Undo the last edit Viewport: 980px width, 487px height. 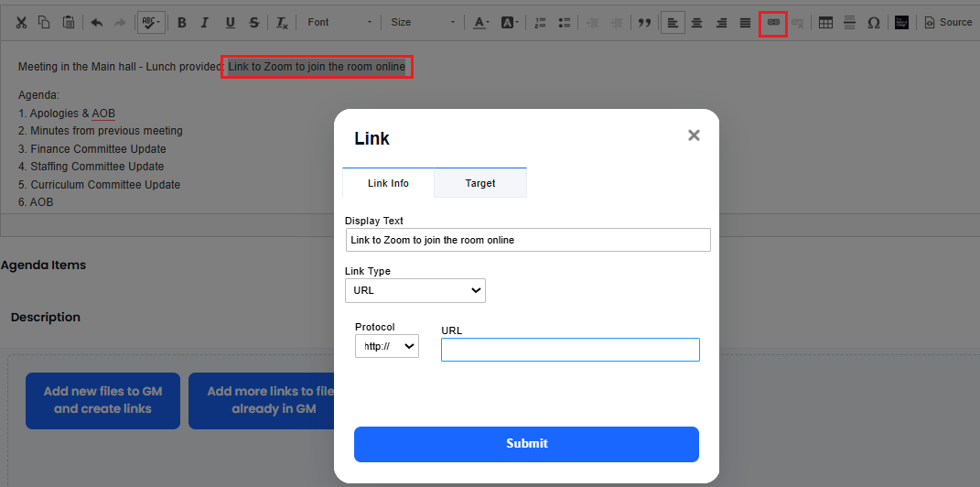[x=96, y=23]
